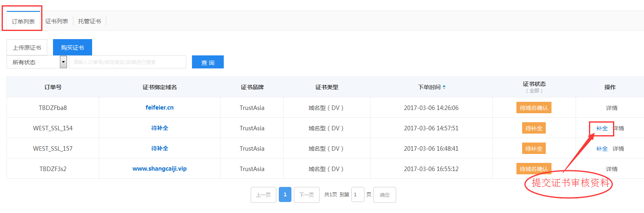View 详情 for order TBDZFba8
The height and width of the screenshot is (213, 644).
pos(611,108)
